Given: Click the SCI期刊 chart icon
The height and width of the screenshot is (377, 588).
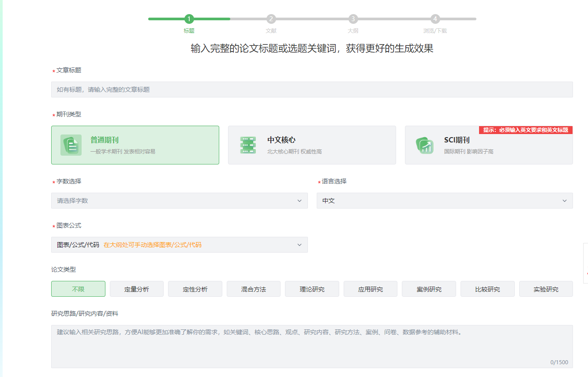Looking at the screenshot, I should click(x=424, y=145).
